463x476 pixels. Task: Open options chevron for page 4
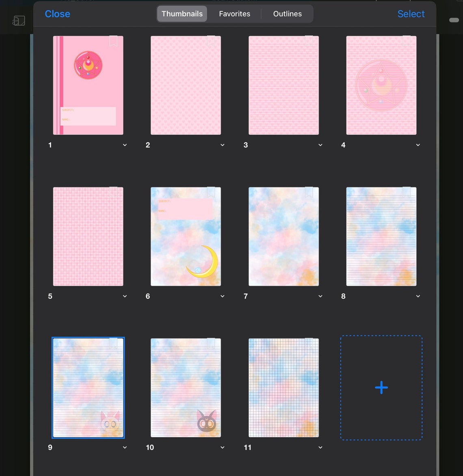(x=418, y=145)
